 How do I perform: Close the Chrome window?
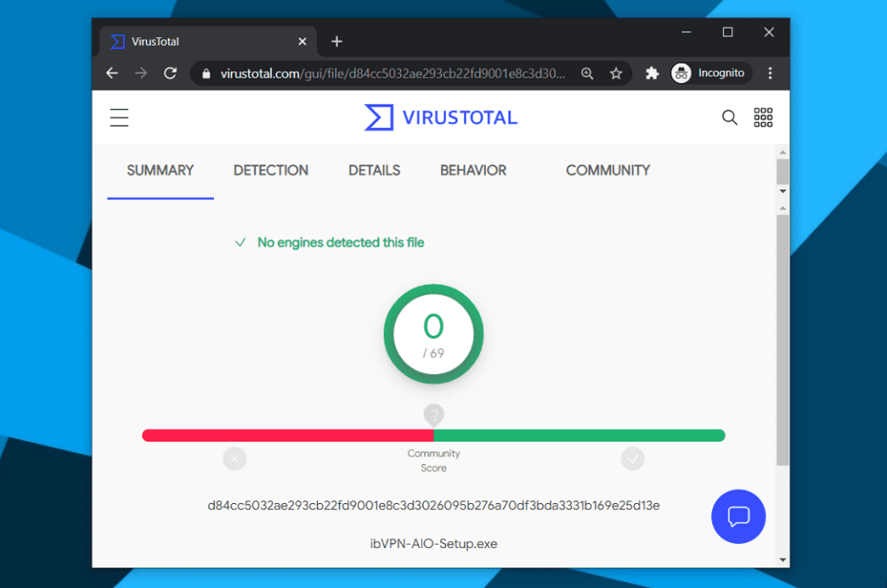pyautogui.click(x=769, y=32)
